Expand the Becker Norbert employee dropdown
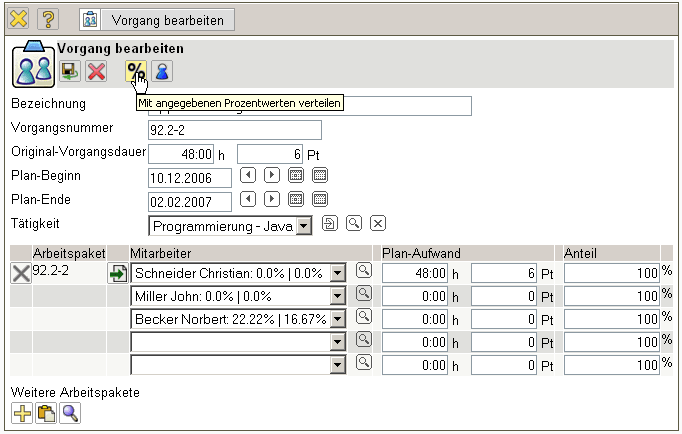Viewport: 682px width, 434px height. pyautogui.click(x=338, y=319)
